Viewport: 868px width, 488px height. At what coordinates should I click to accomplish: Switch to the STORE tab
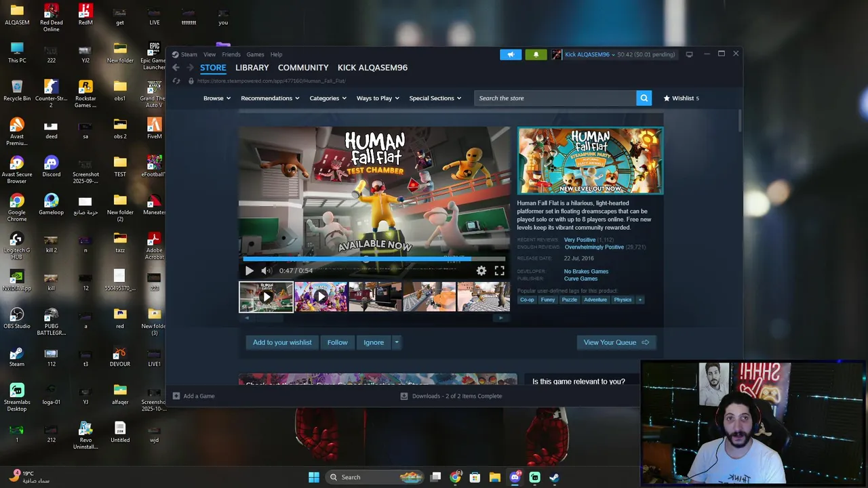click(213, 68)
